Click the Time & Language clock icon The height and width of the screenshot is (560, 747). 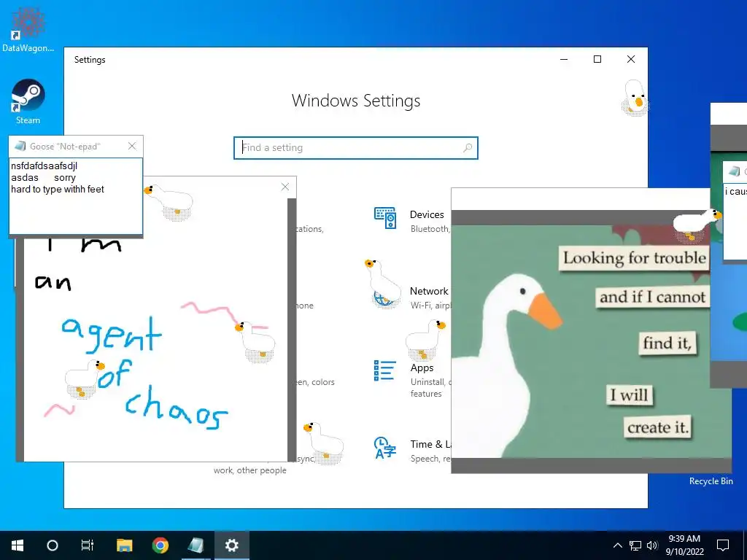click(385, 448)
